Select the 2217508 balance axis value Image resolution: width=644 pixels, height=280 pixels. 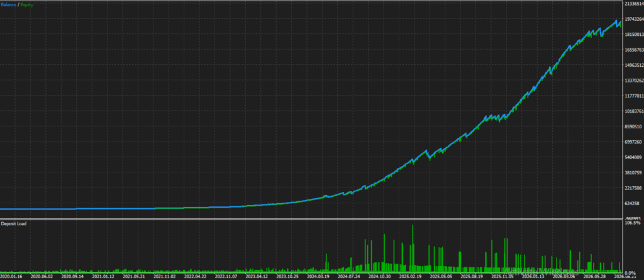tap(633, 188)
